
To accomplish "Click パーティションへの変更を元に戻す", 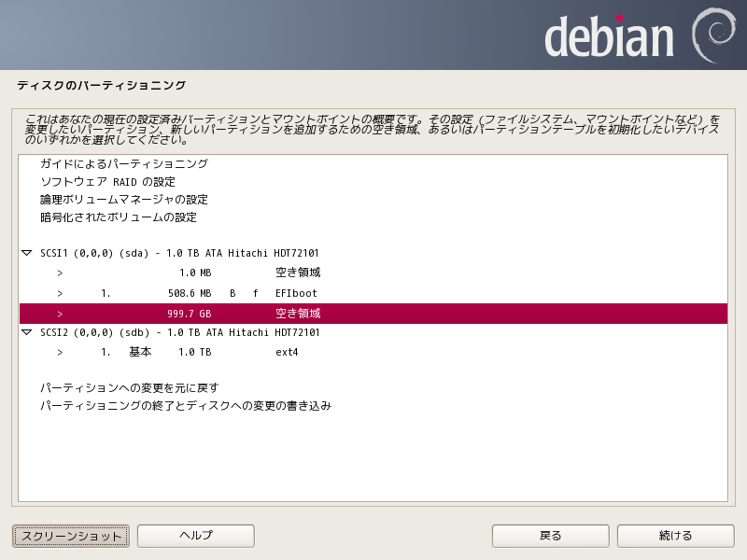I will pyautogui.click(x=129, y=387).
